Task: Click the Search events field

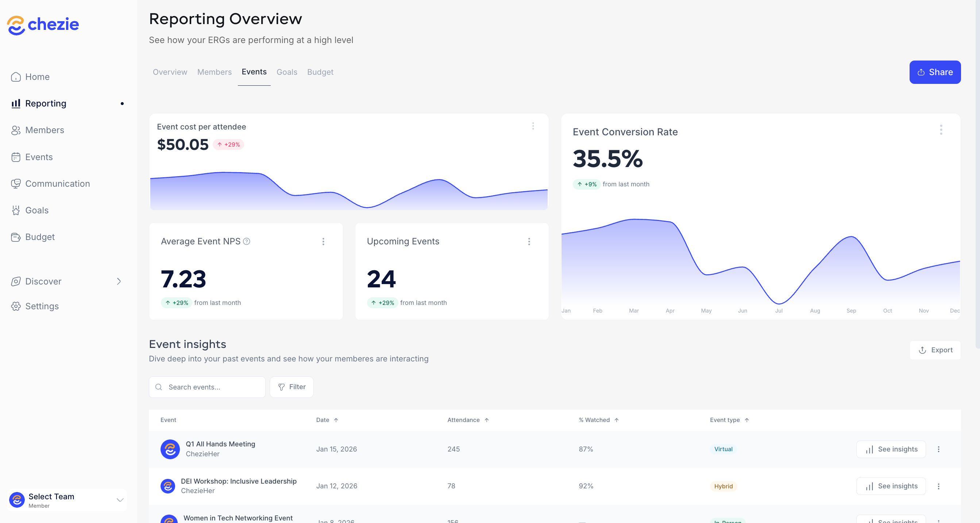Action: (207, 387)
